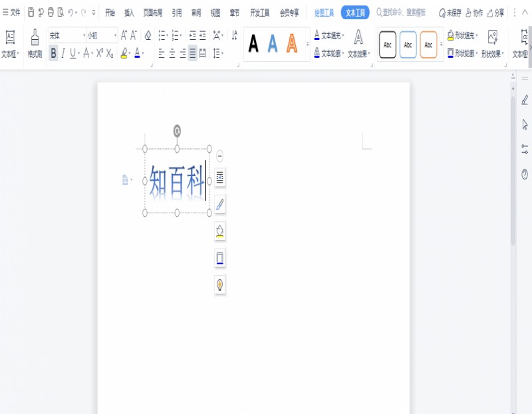The height and width of the screenshot is (414, 532).
Task: Click the text direction icon
Action: pos(235,35)
